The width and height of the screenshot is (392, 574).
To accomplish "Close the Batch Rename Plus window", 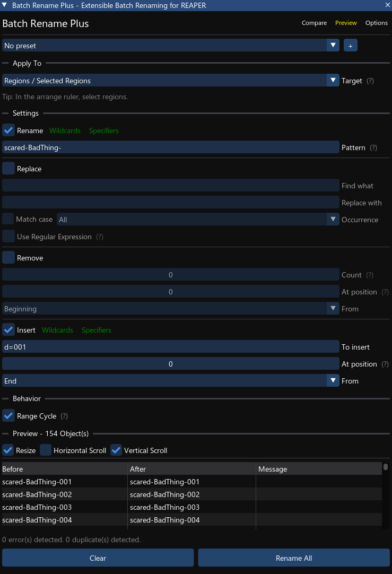I will (388, 5).
